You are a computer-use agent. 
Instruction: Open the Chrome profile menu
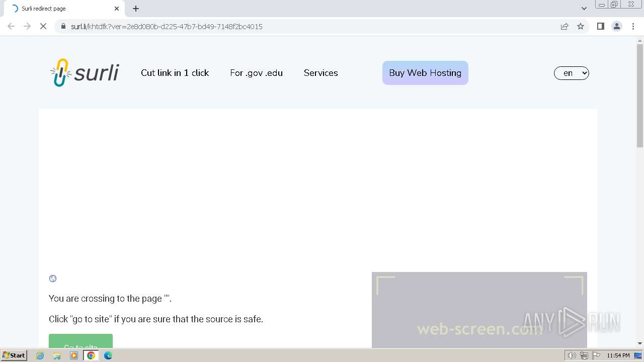[x=617, y=26]
